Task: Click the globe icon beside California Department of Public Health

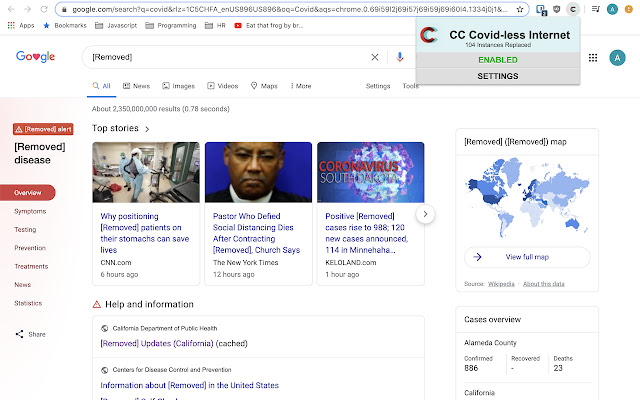Action: point(104,329)
